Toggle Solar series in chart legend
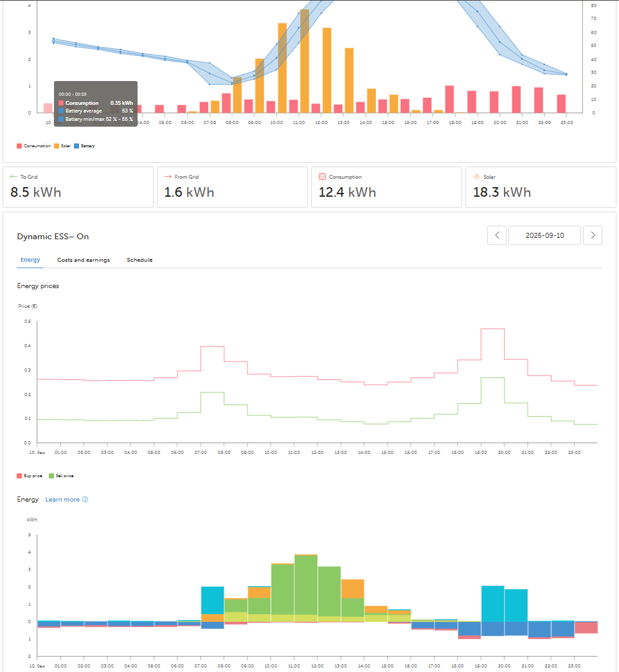This screenshot has height=672, width=619. pos(62,146)
